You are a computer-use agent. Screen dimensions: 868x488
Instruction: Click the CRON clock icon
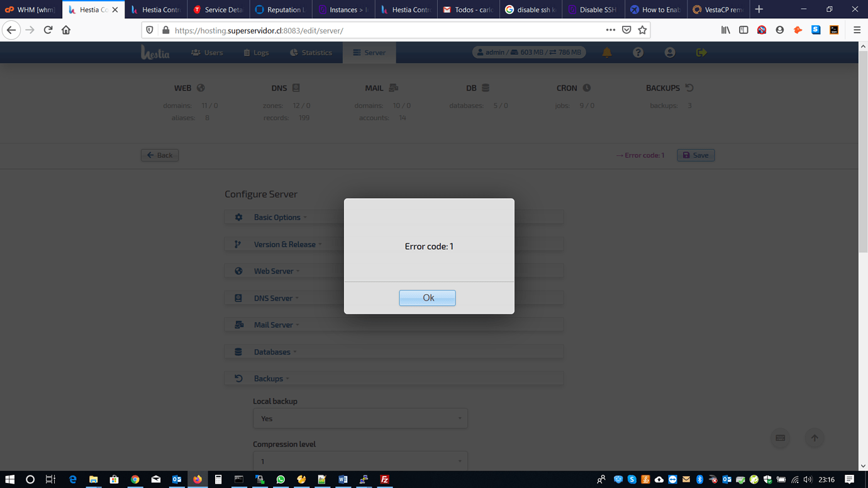click(x=585, y=88)
